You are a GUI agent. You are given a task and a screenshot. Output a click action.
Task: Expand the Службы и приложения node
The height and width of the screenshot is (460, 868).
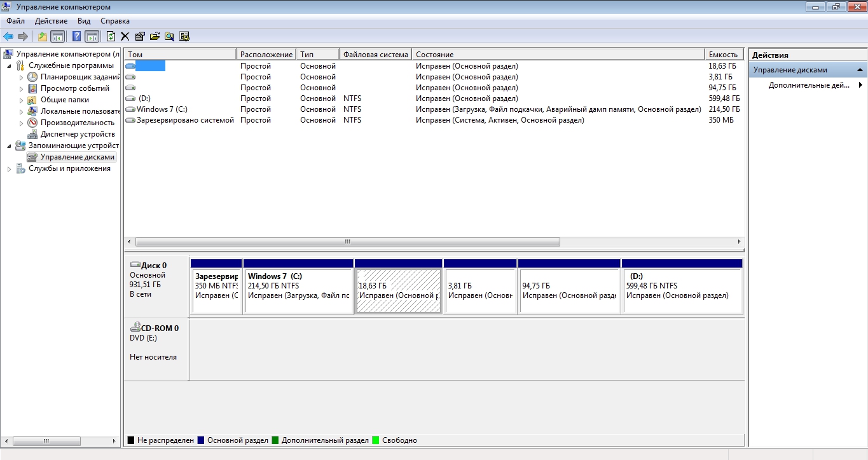tap(10, 168)
